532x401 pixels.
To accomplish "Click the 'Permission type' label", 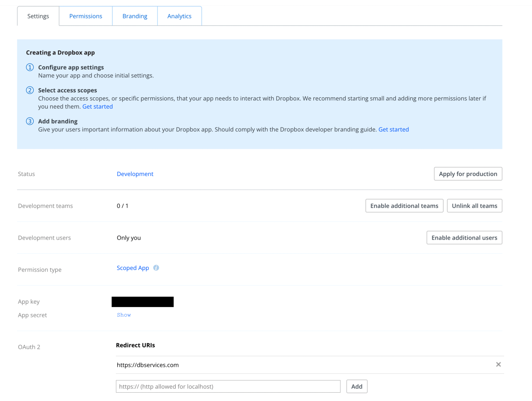I will coord(40,270).
